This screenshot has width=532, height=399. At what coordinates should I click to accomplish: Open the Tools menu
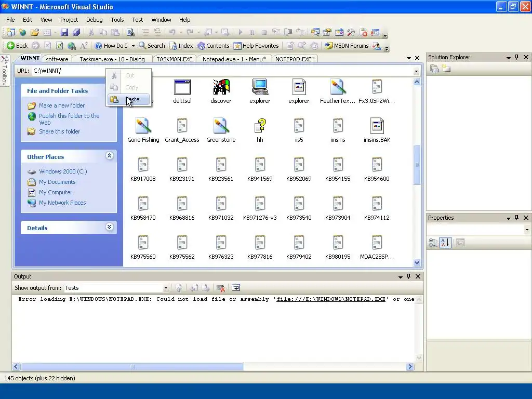coord(117,20)
